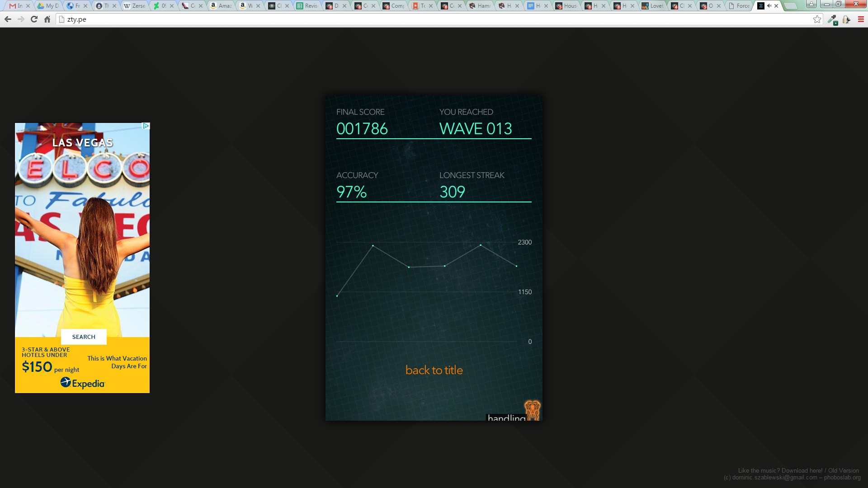The width and height of the screenshot is (868, 488).
Task: Click the 'Download here!' music link
Action: pos(802,470)
